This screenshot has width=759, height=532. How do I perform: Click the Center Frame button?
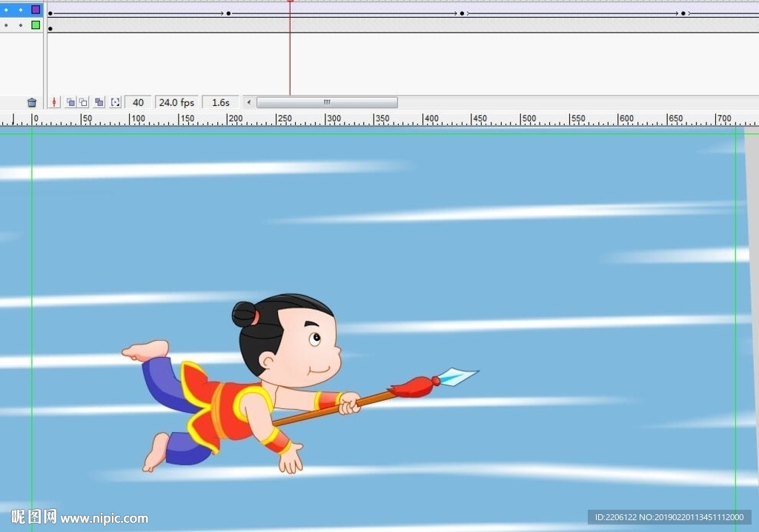(54, 102)
